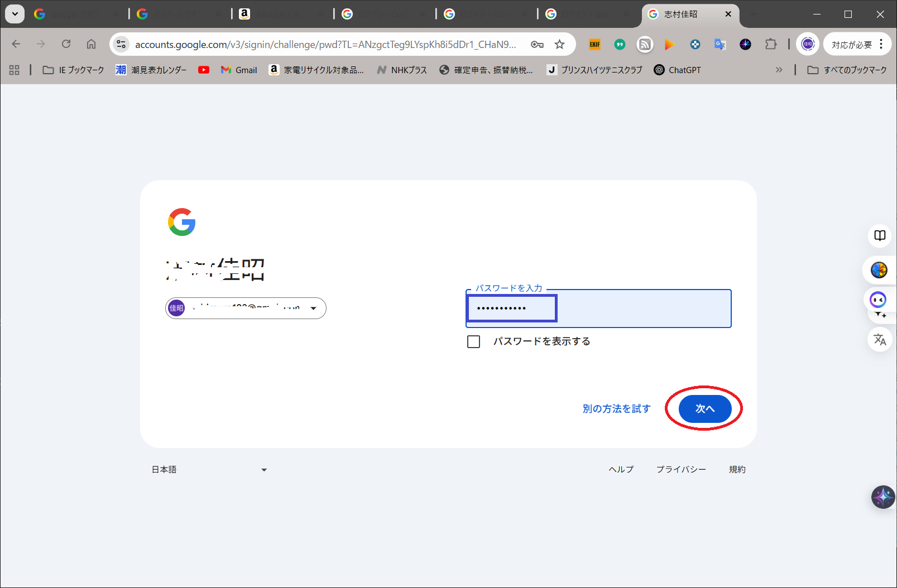Click the password manager key icon
Viewport: 897px width, 588px height.
point(537,45)
